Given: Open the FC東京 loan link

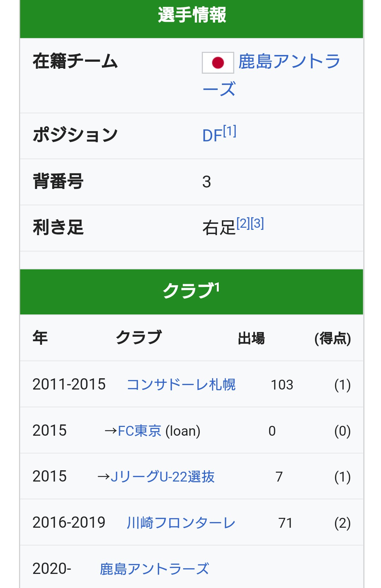Looking at the screenshot, I should (139, 431).
